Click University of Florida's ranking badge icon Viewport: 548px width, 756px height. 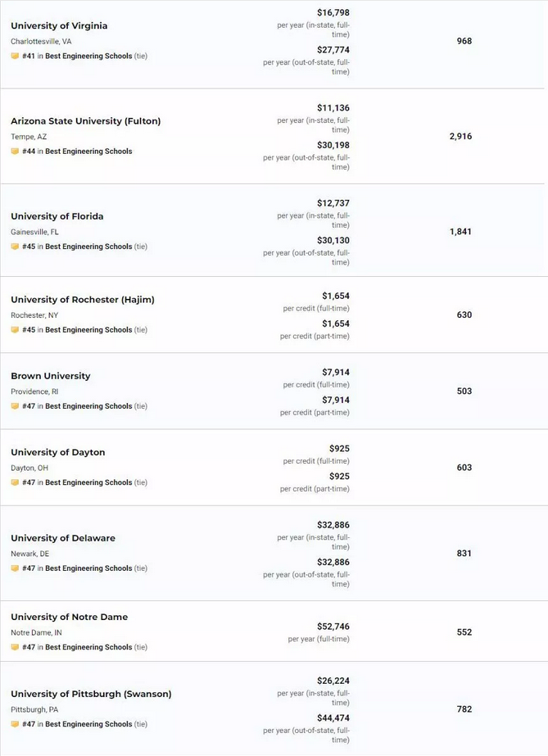(x=15, y=247)
